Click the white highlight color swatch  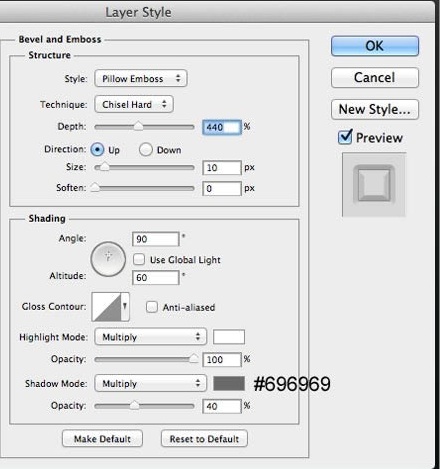coord(229,337)
